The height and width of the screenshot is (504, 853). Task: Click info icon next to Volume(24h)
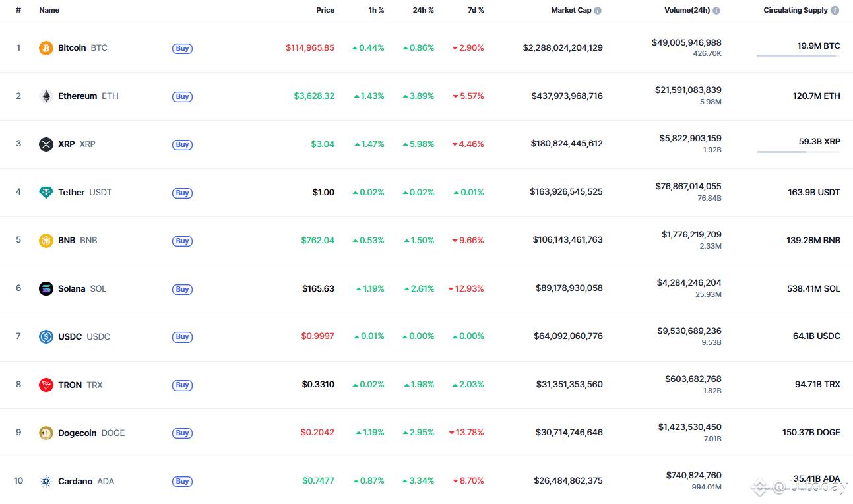(716, 11)
